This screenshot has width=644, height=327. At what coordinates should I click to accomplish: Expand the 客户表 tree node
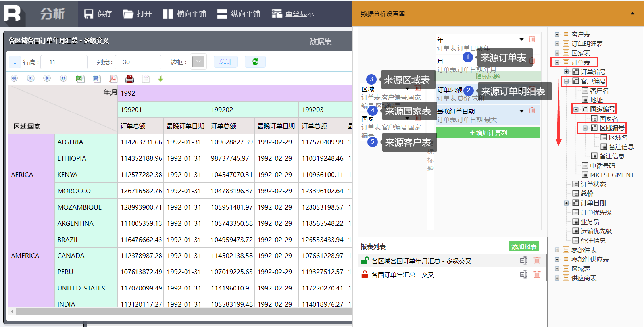557,35
